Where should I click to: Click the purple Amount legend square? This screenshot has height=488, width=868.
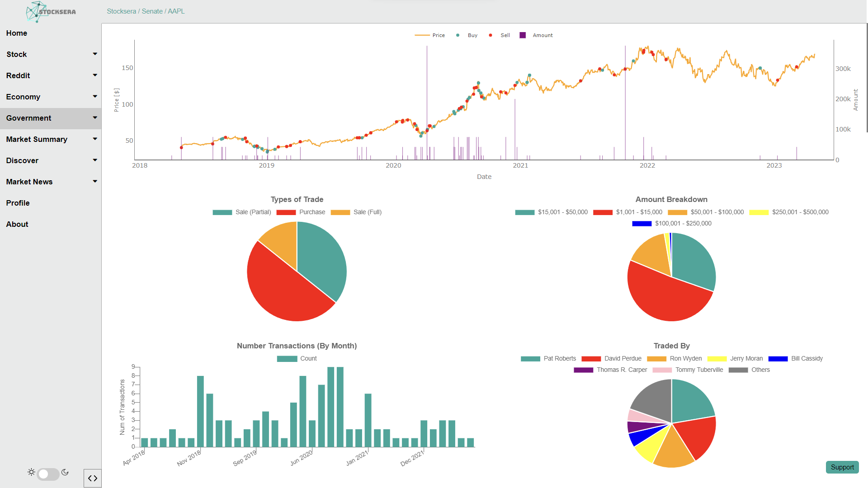point(523,35)
